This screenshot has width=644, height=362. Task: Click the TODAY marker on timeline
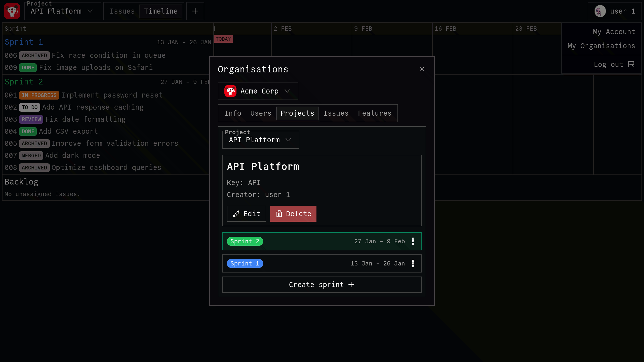click(223, 39)
